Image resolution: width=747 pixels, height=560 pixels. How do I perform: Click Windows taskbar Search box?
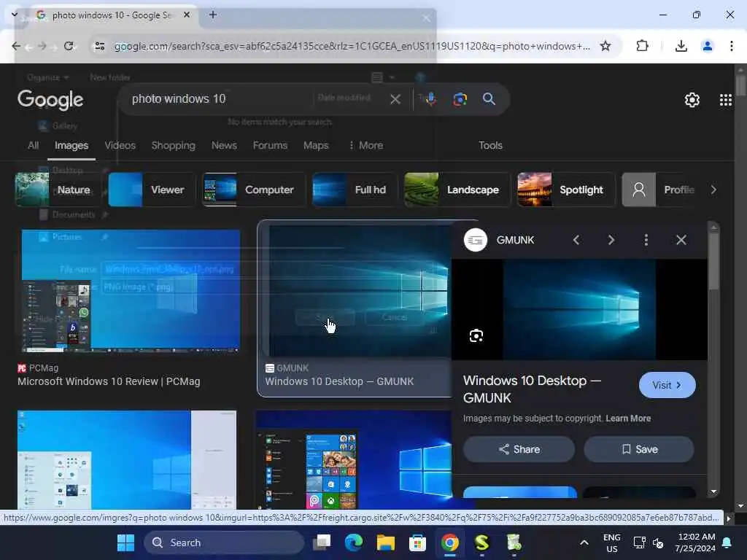224,542
